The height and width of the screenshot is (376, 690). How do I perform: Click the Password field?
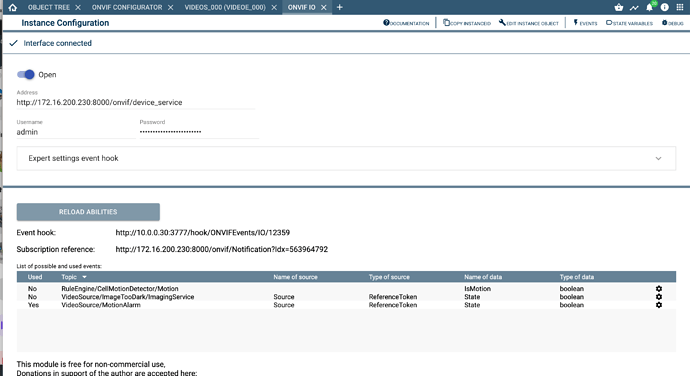pos(199,132)
